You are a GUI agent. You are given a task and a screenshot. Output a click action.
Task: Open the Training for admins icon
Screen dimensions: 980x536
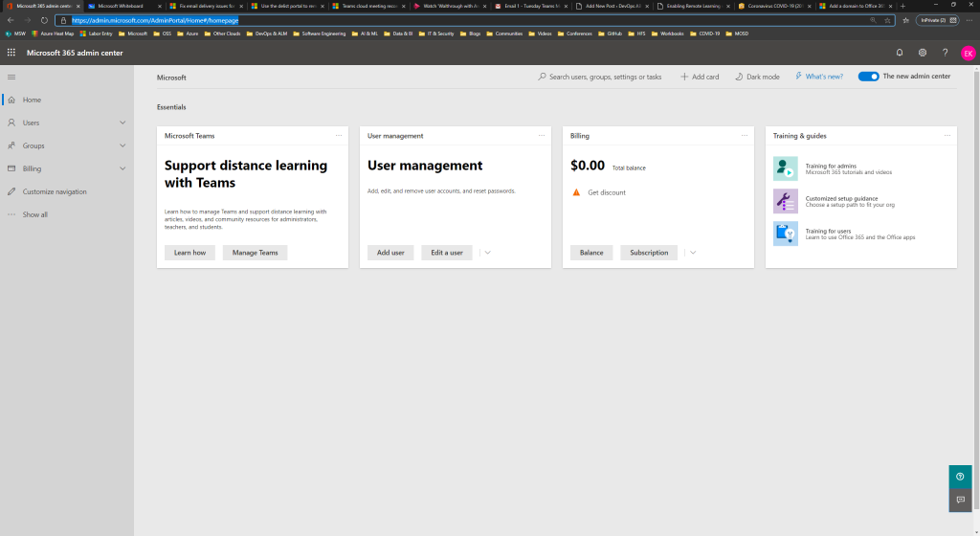coord(785,168)
